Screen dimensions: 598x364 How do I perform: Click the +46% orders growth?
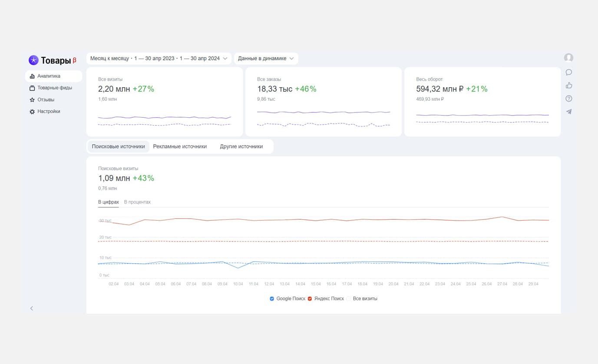(306, 89)
